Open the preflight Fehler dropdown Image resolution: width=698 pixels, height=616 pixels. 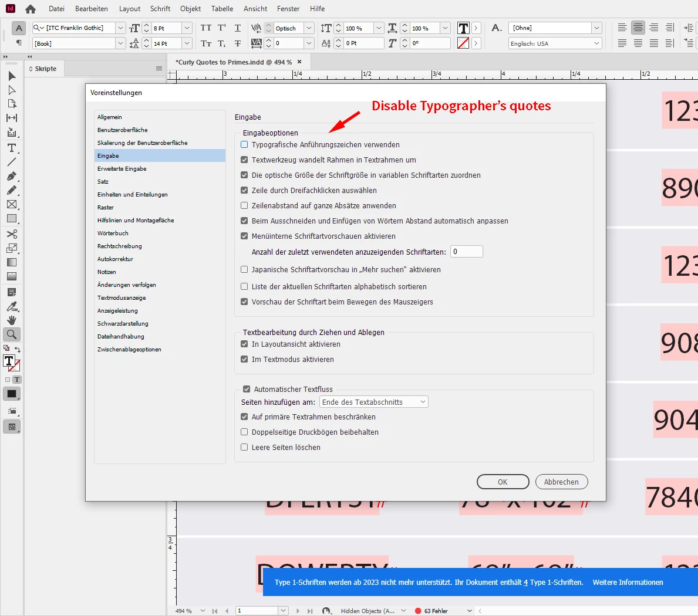pyautogui.click(x=469, y=611)
